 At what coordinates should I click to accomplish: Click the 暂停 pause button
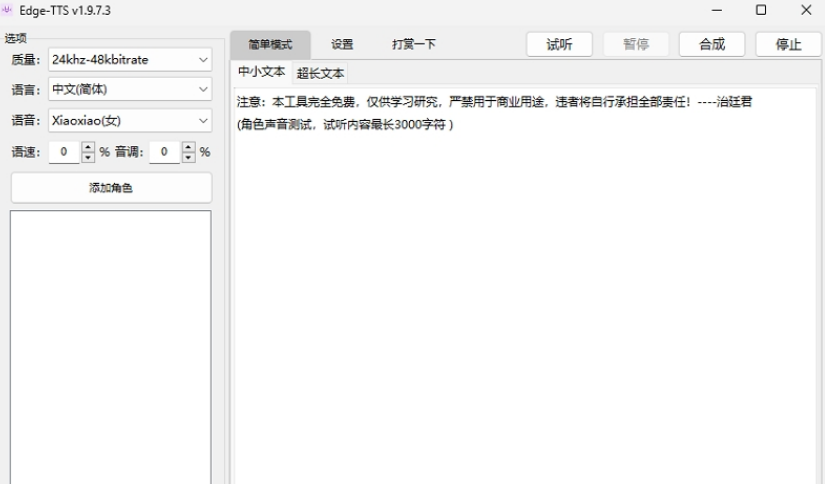(x=636, y=45)
